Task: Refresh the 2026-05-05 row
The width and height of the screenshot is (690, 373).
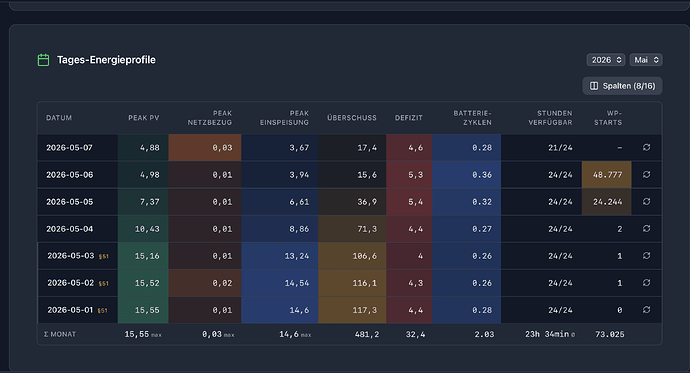Action: pos(646,201)
